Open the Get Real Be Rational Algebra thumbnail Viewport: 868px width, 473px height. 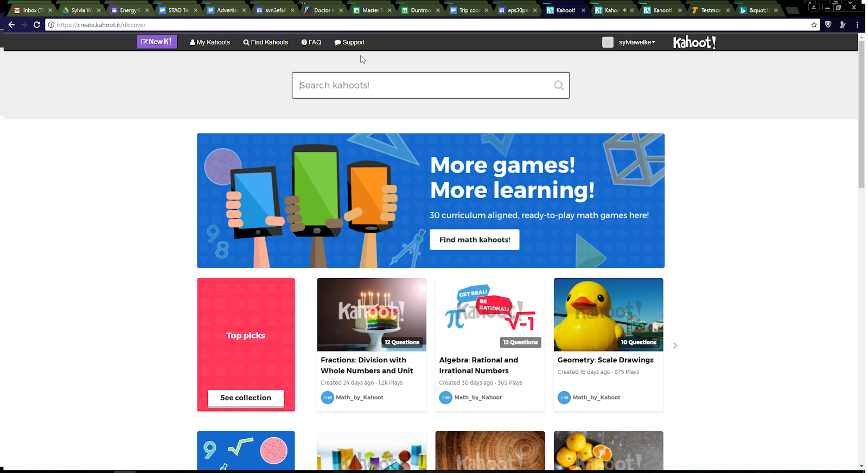click(490, 315)
